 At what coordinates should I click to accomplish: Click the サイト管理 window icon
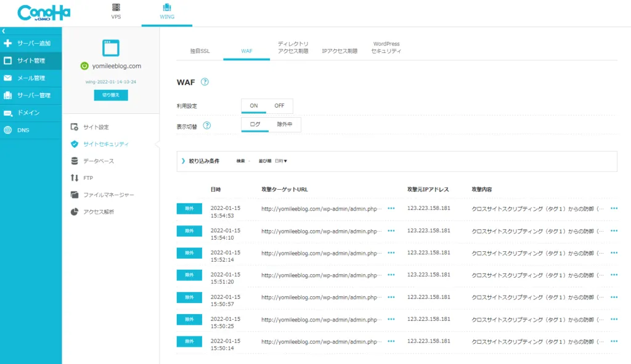click(x=7, y=60)
